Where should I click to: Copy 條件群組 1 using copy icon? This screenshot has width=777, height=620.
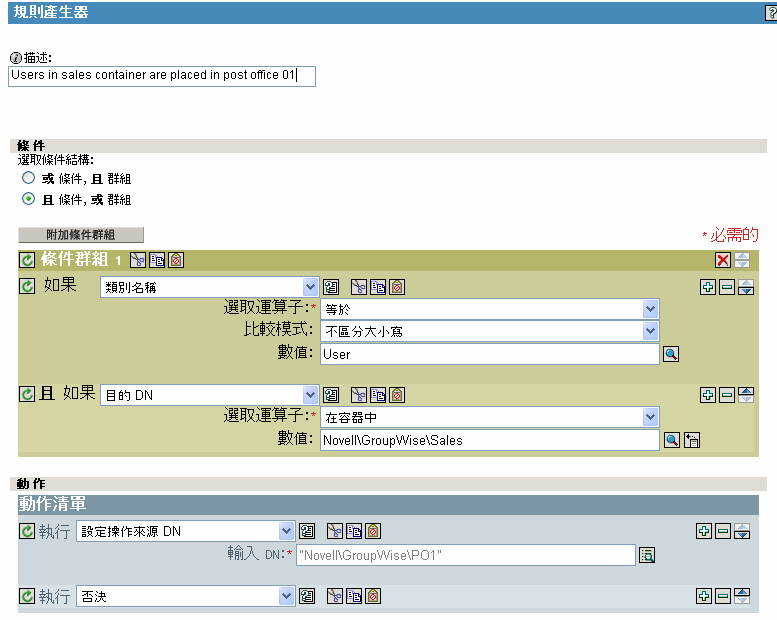point(157,260)
